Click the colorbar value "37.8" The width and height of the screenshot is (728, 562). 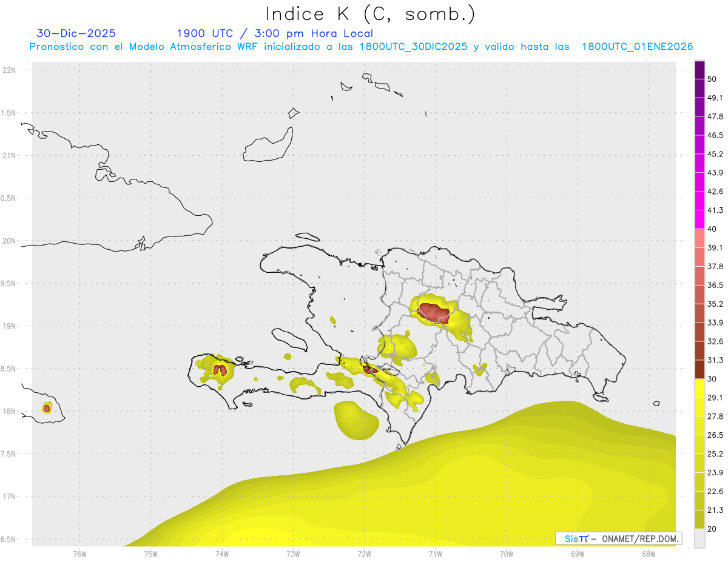tap(715, 267)
